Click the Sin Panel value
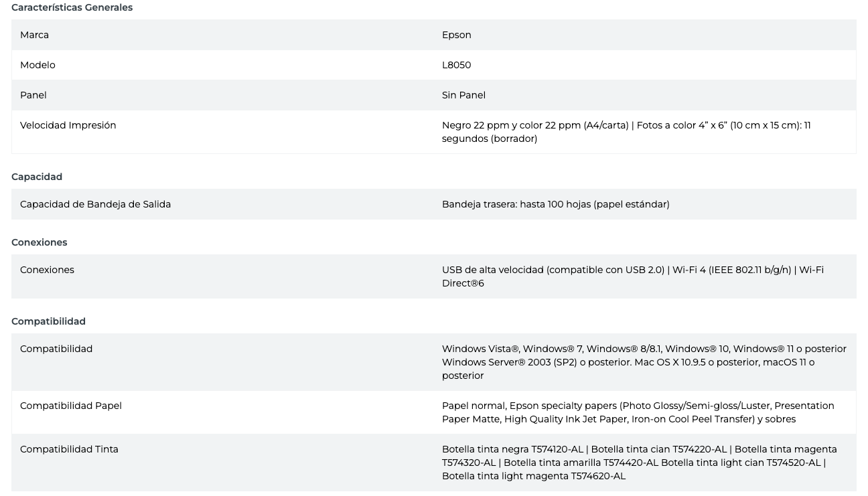 (x=463, y=95)
